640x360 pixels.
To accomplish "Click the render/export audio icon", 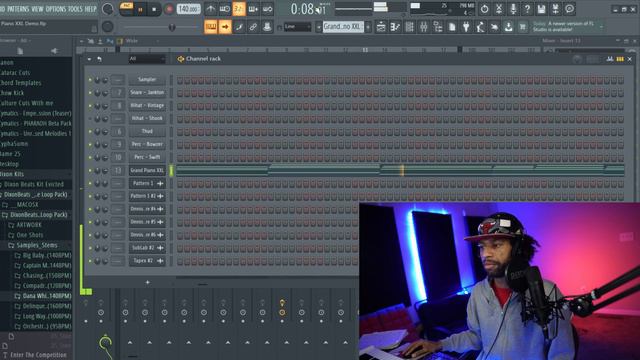I will click(x=555, y=9).
